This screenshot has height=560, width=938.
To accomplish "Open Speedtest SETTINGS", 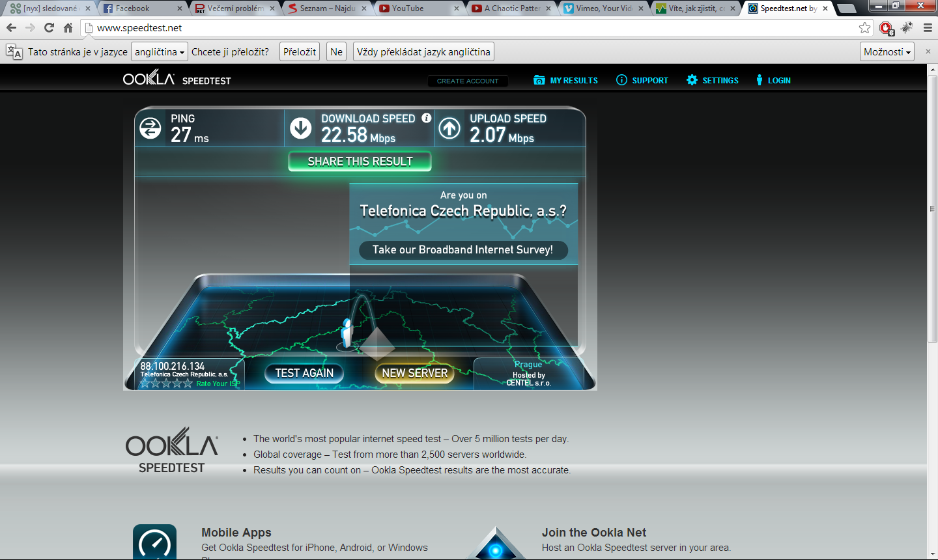I will click(x=713, y=80).
